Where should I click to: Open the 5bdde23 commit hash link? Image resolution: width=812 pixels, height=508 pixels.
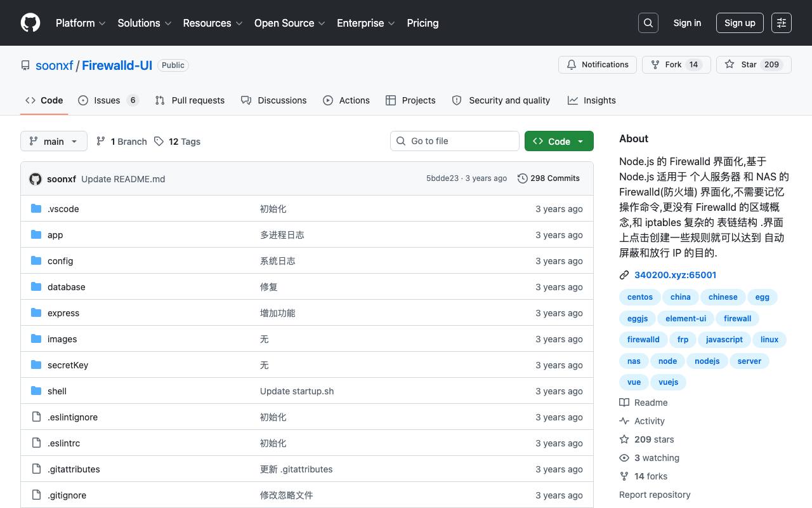pyautogui.click(x=442, y=178)
